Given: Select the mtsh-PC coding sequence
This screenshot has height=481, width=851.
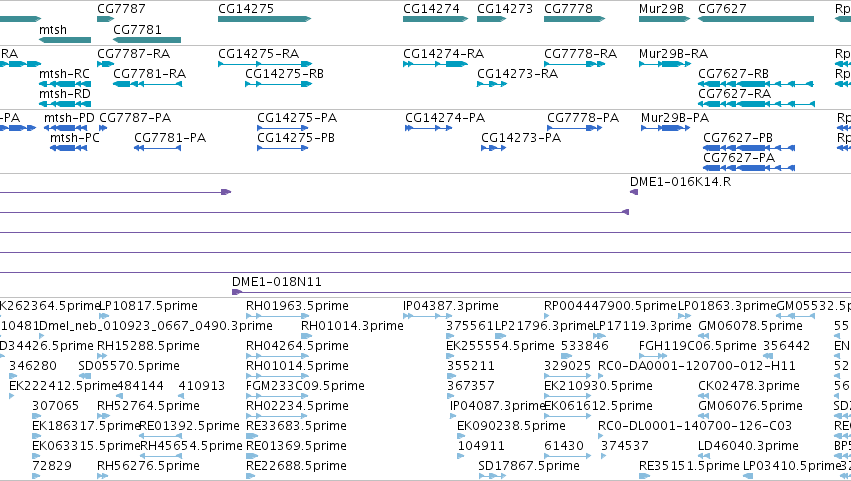Looking at the screenshot, I should [75, 138].
